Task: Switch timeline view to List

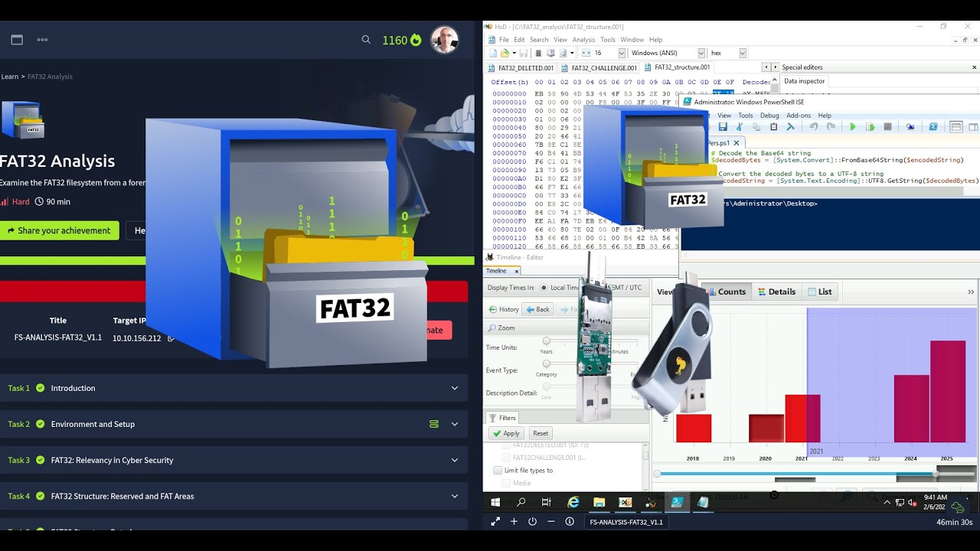Action: pyautogui.click(x=819, y=292)
